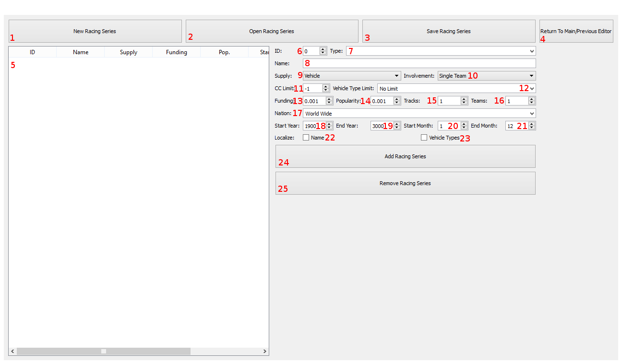622x364 pixels.
Task: Sort list by Funding column header
Action: point(177,52)
